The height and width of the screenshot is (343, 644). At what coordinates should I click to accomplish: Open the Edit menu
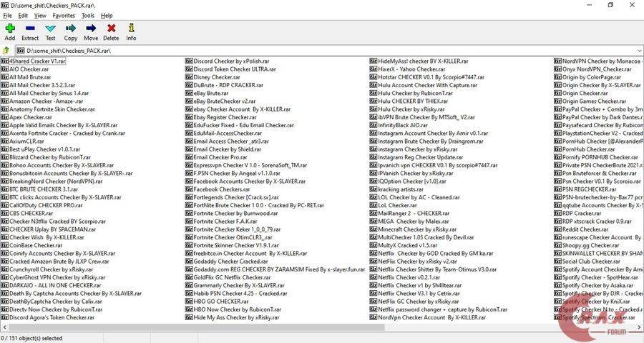tap(23, 16)
